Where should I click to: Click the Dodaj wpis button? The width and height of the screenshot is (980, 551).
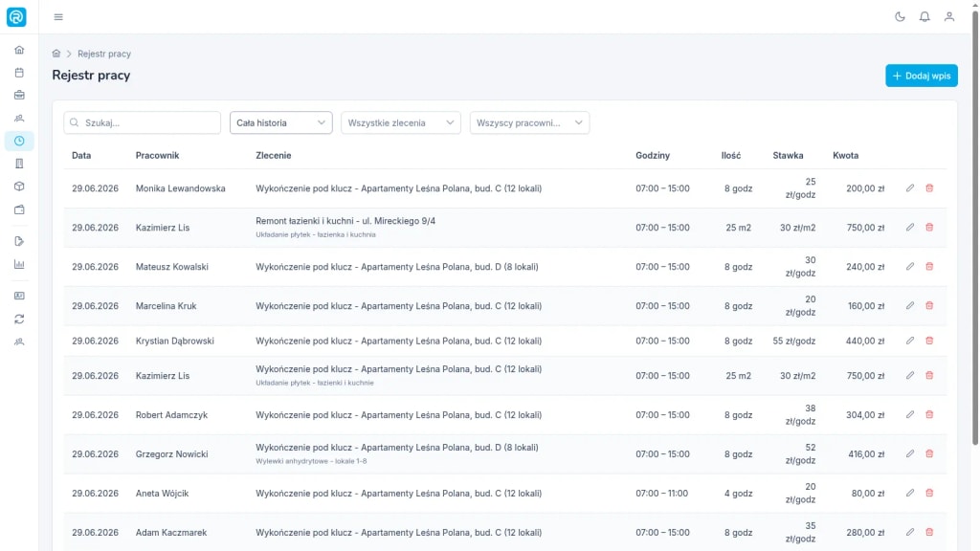[922, 76]
